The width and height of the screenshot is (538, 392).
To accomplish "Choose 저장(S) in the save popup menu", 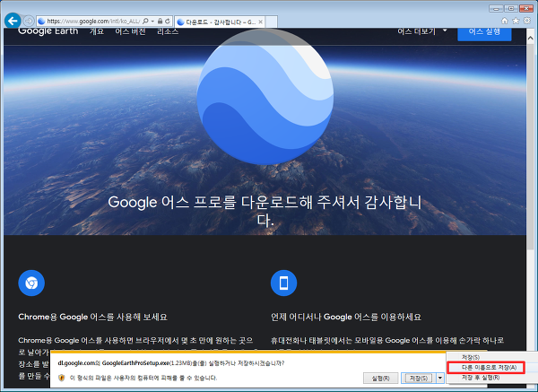I will click(471, 357).
